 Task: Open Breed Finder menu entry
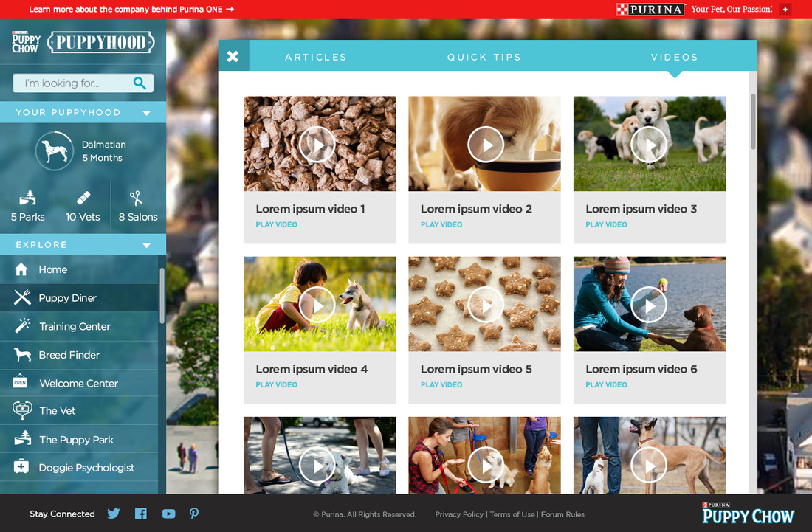tap(79, 355)
